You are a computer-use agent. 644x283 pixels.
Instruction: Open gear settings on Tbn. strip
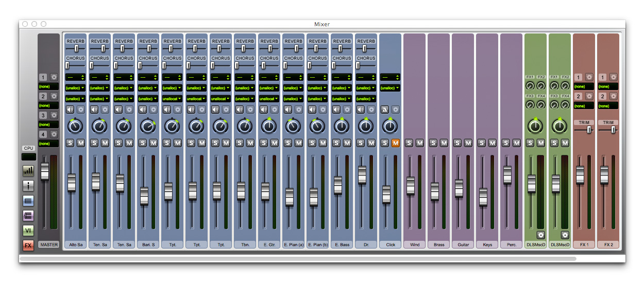click(250, 110)
